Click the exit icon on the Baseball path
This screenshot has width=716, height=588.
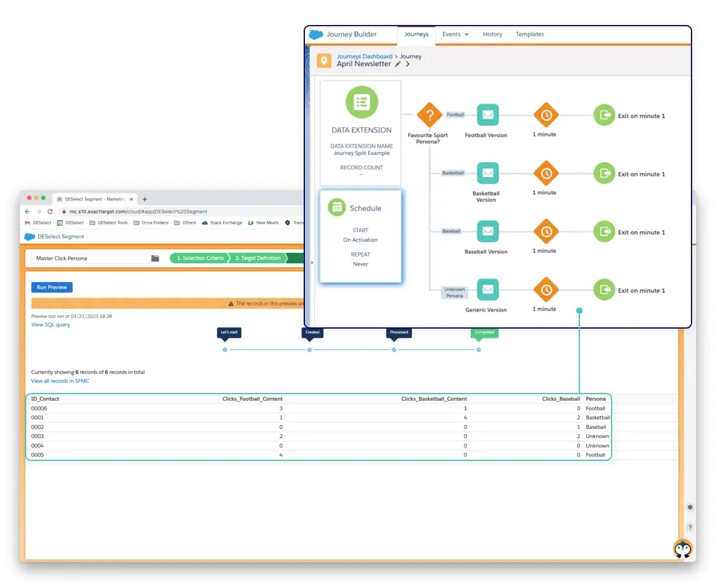pos(604,231)
